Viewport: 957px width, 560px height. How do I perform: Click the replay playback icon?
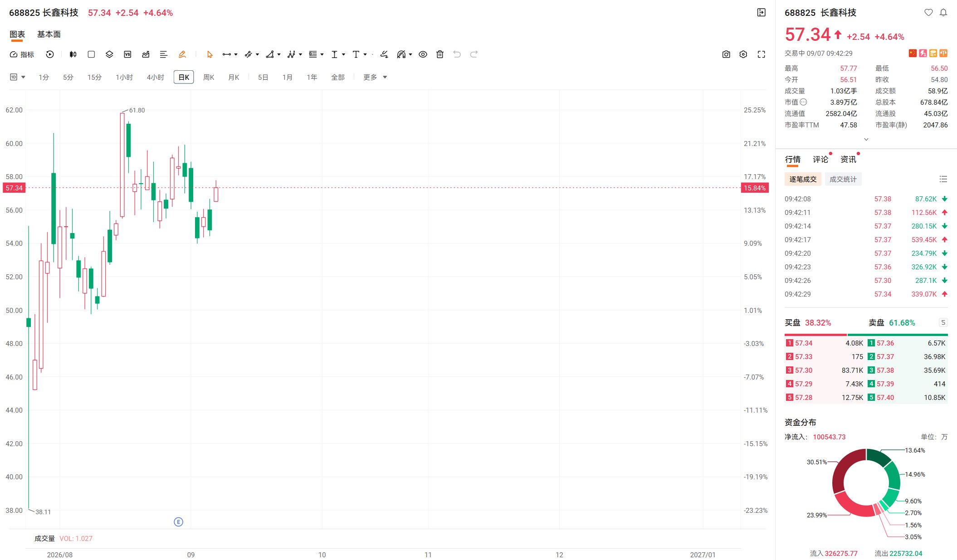point(50,54)
